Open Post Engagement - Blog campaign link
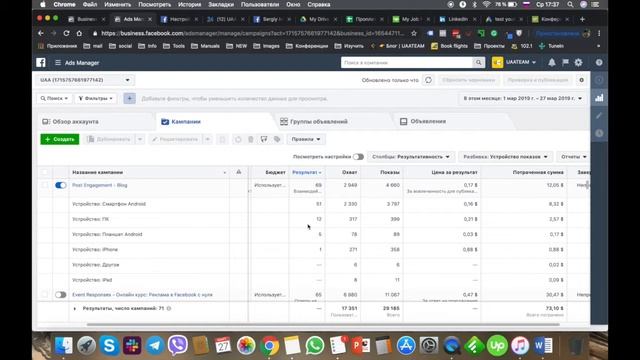 [x=100, y=185]
